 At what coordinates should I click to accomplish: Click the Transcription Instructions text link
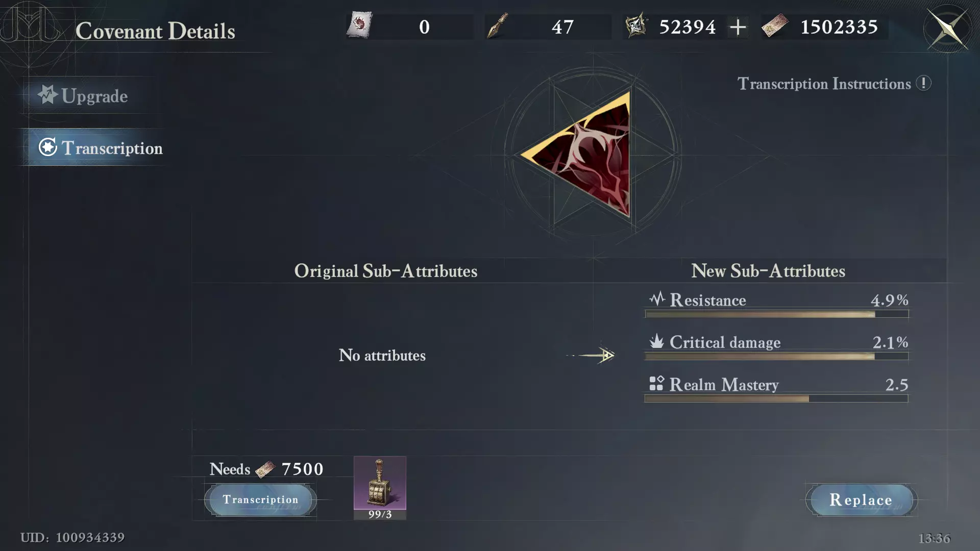(x=824, y=84)
